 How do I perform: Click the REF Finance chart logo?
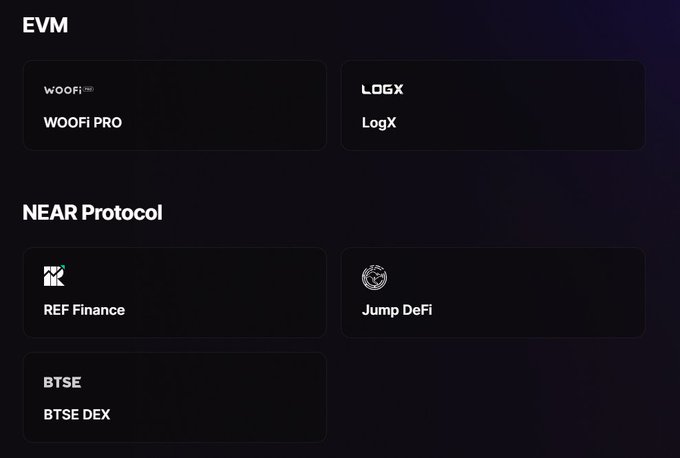(54, 275)
